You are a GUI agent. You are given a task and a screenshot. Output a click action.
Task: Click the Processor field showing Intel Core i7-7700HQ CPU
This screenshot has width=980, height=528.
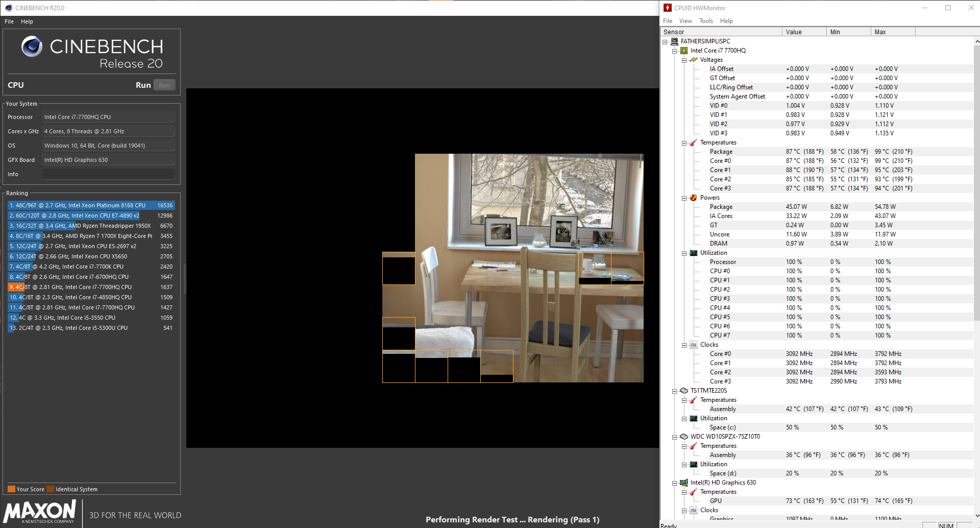[x=108, y=117]
